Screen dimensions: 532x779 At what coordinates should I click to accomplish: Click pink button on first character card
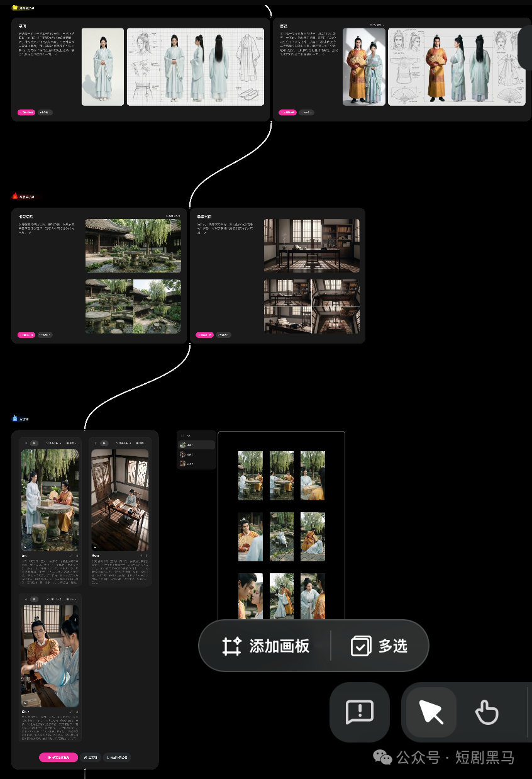point(26,113)
